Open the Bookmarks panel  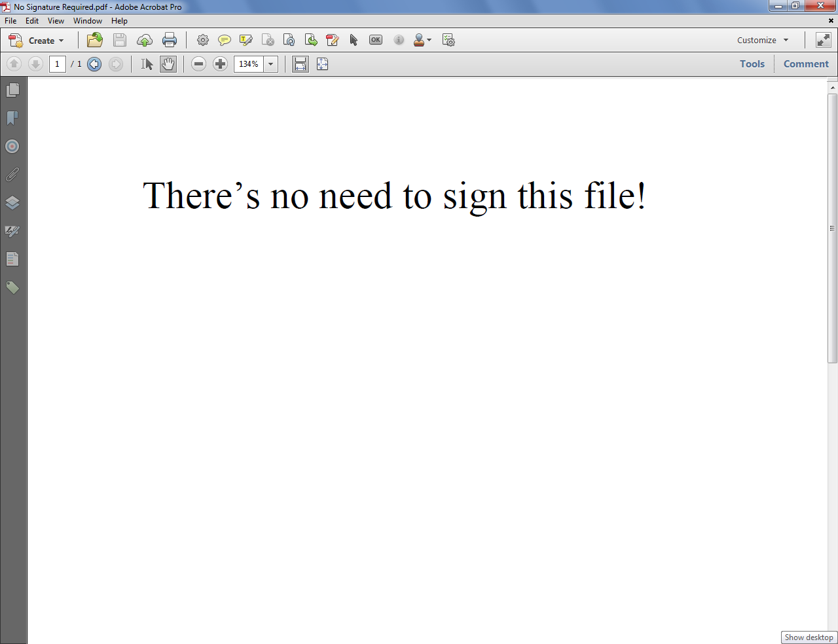[x=12, y=118]
